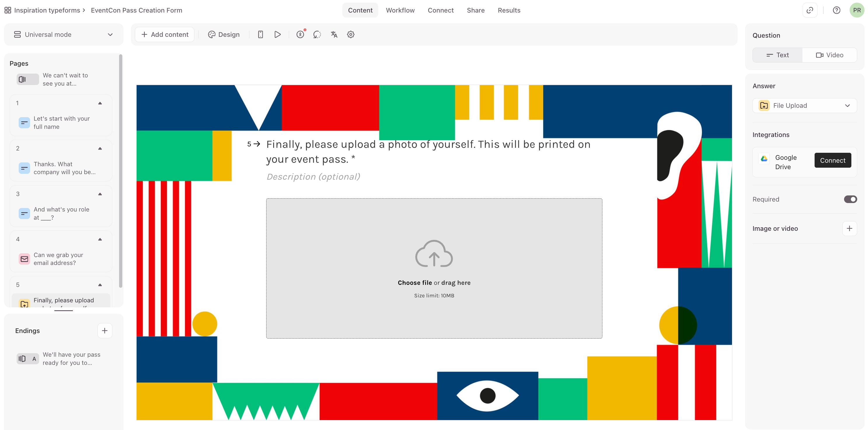This screenshot has height=430, width=868.
Task: Connect the Google Drive integration
Action: coord(832,161)
